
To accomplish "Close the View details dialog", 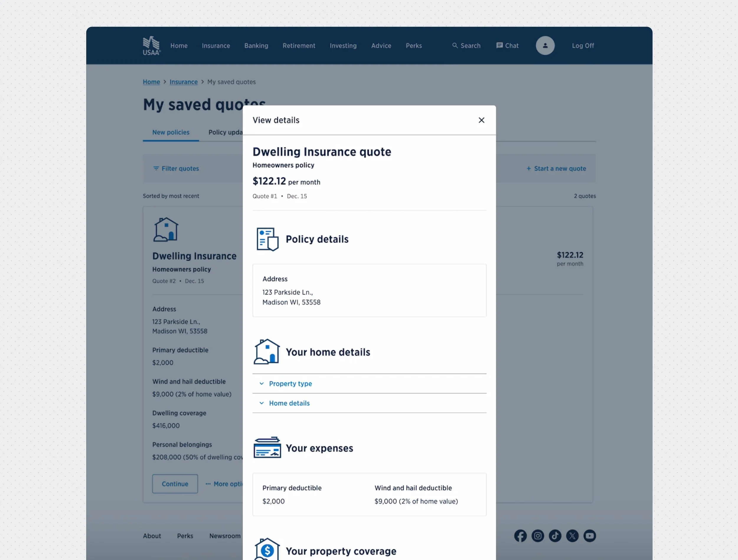I will coord(481,120).
